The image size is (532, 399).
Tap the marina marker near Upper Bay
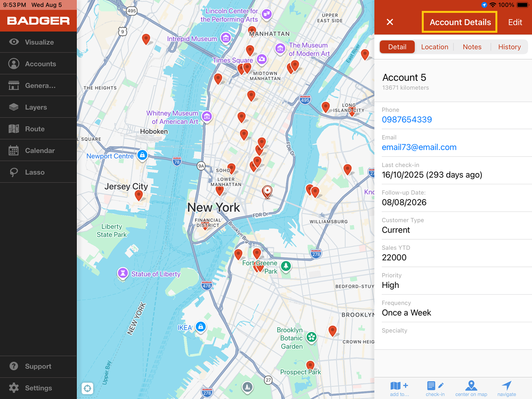[247, 387]
